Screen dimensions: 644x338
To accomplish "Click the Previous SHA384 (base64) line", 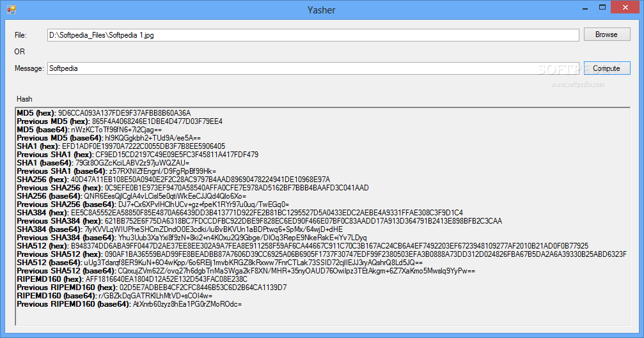I will coord(192,238).
